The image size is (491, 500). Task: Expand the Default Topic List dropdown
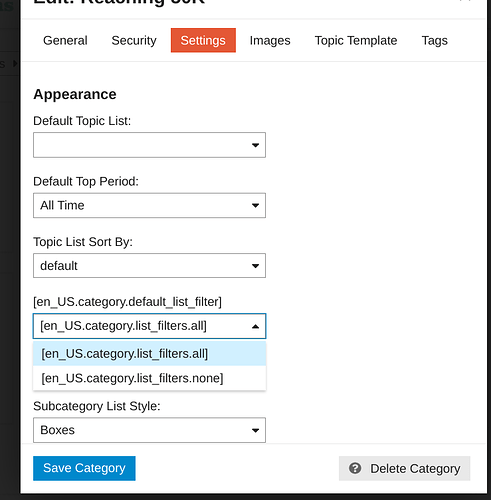pyautogui.click(x=149, y=145)
